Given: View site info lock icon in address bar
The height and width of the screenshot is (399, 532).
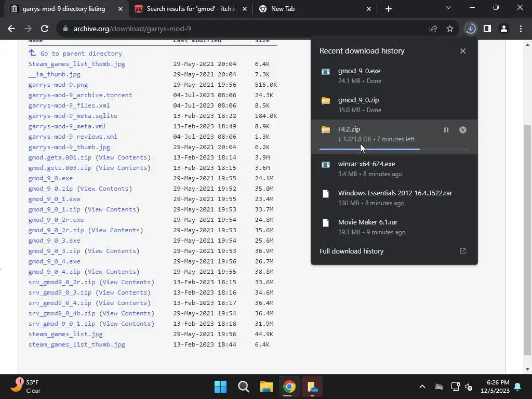Looking at the screenshot, I should (65, 29).
